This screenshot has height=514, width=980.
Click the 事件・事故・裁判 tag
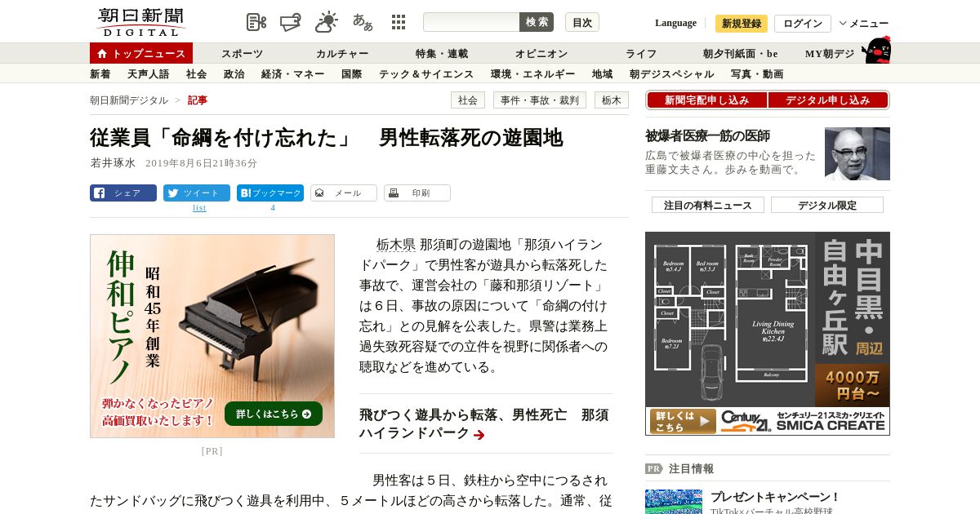540,100
